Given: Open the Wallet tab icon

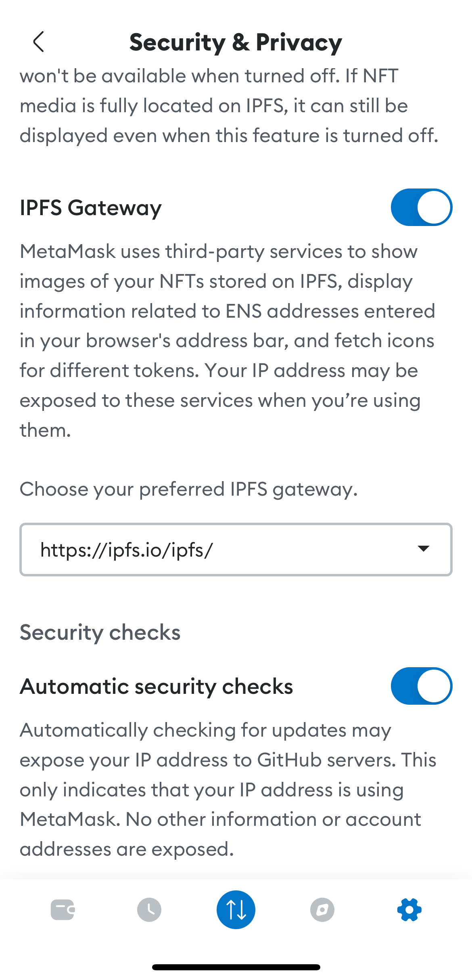Looking at the screenshot, I should 63,910.
